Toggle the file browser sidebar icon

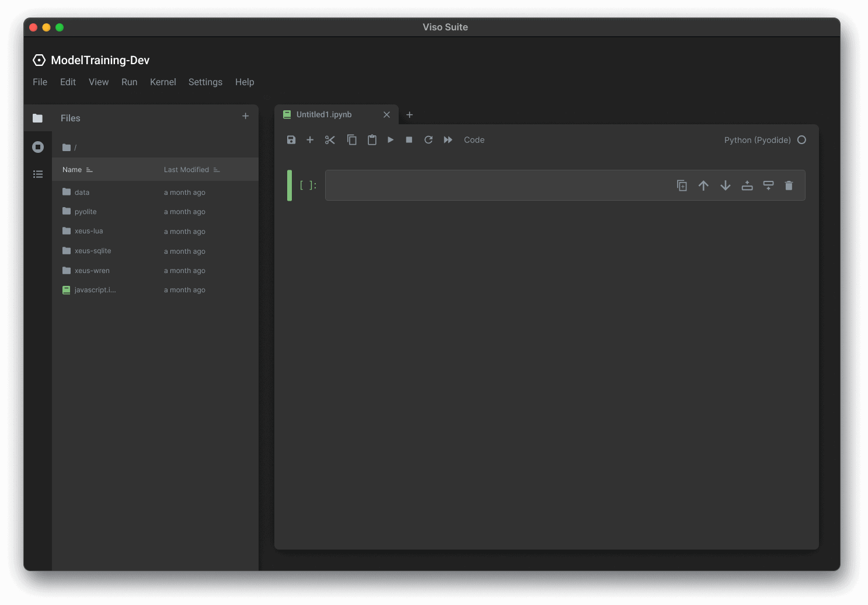(x=38, y=118)
